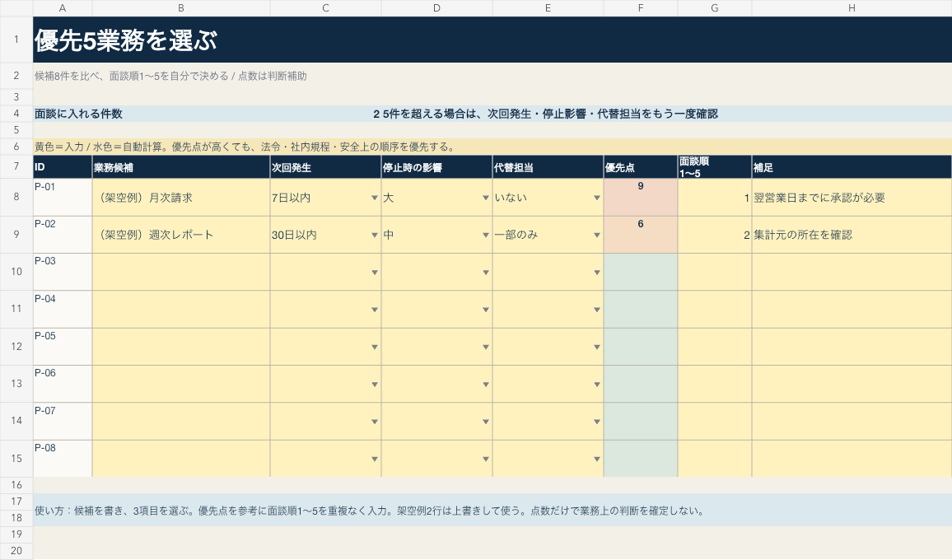Select column H header

(852, 8)
